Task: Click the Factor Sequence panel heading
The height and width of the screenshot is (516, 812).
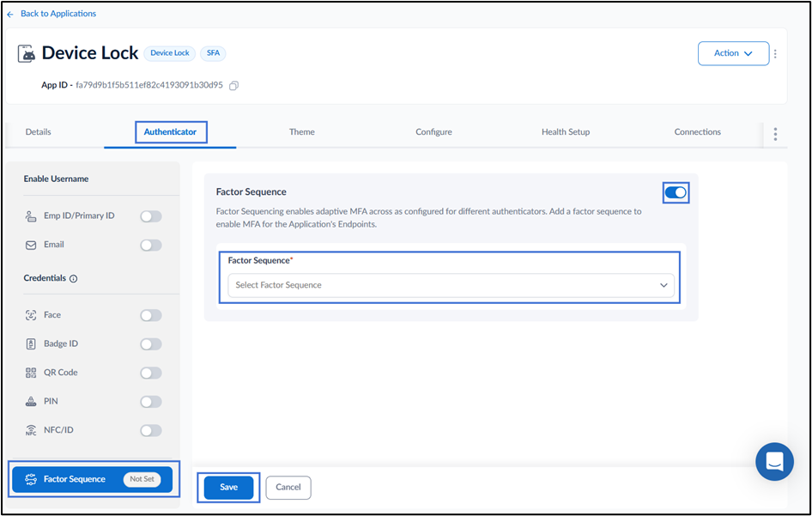Action: (x=251, y=192)
